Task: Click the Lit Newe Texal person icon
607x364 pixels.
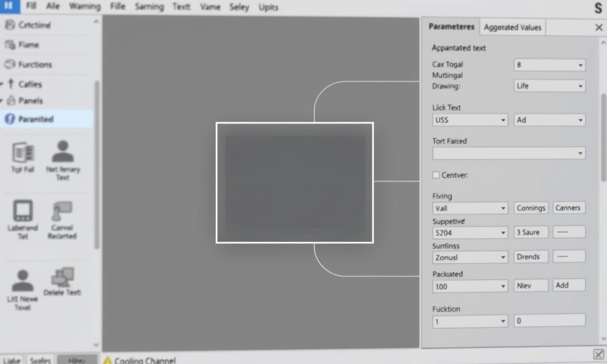Action: 23,280
